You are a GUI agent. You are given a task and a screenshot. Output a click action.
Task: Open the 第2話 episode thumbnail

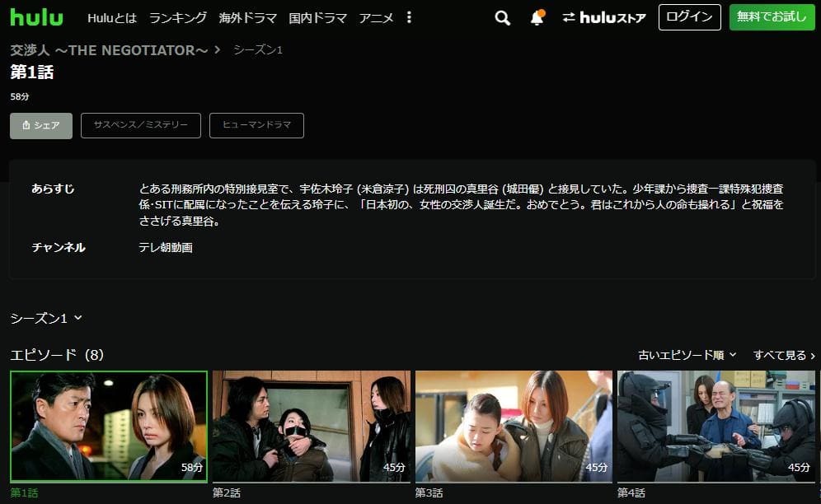[x=312, y=427]
